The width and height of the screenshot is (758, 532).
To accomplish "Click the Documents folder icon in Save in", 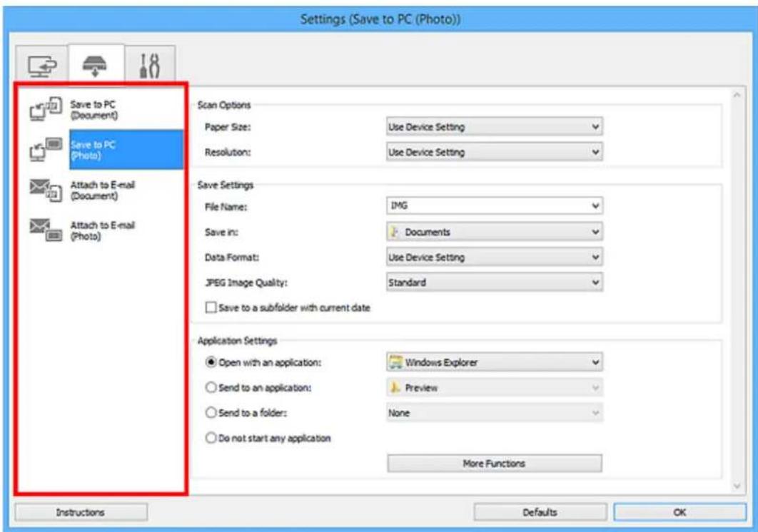I will tap(395, 232).
